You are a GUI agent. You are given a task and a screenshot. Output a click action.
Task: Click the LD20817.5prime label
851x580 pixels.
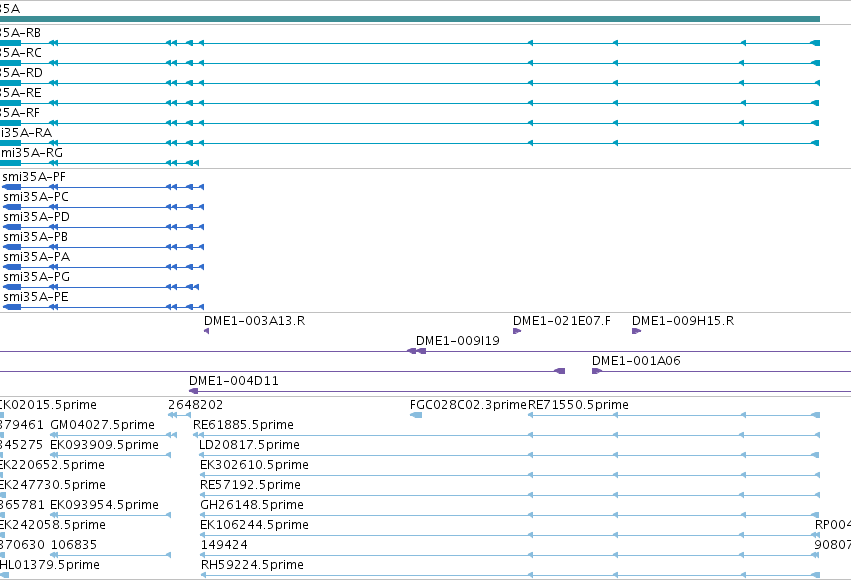click(x=249, y=445)
